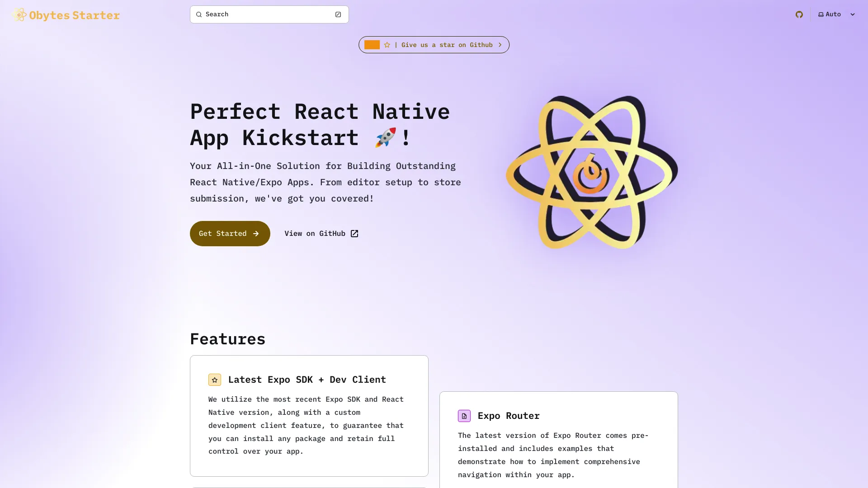Click the Give us a star on Github button
The height and width of the screenshot is (488, 868).
[x=434, y=45]
